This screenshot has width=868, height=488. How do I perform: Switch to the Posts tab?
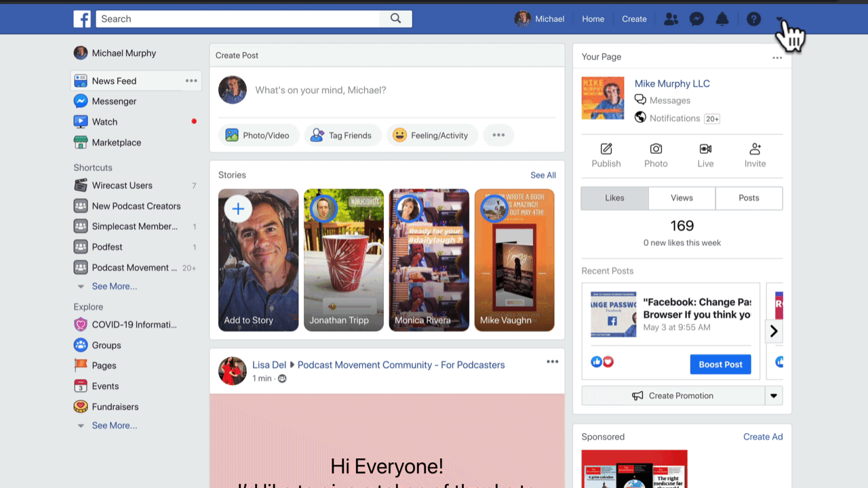[749, 198]
